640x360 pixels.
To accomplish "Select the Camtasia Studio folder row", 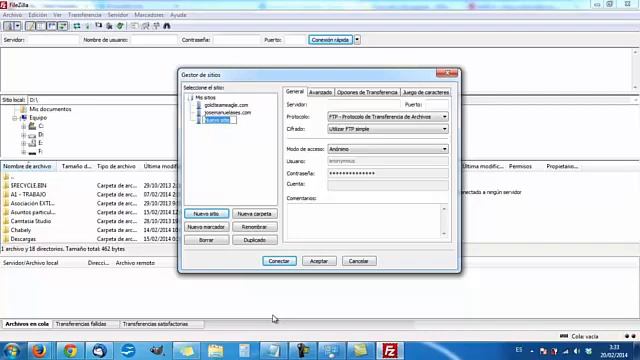I will click(x=89, y=221).
